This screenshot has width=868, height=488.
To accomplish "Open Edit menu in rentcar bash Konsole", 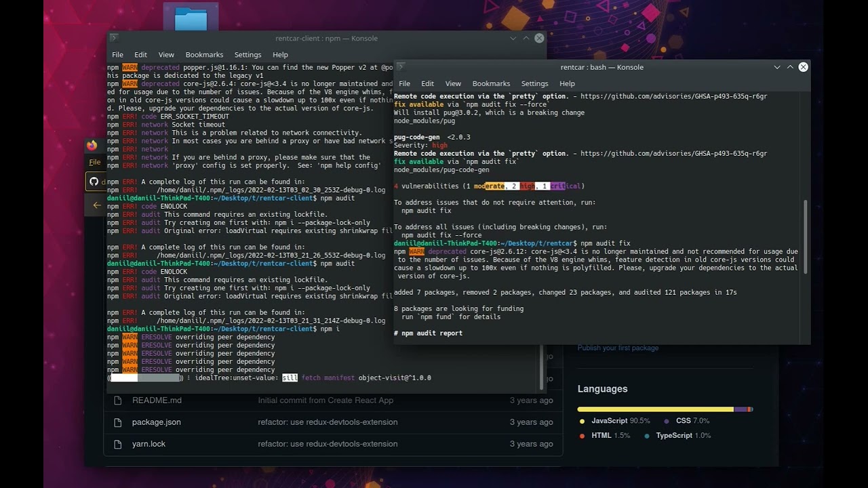I will (427, 83).
